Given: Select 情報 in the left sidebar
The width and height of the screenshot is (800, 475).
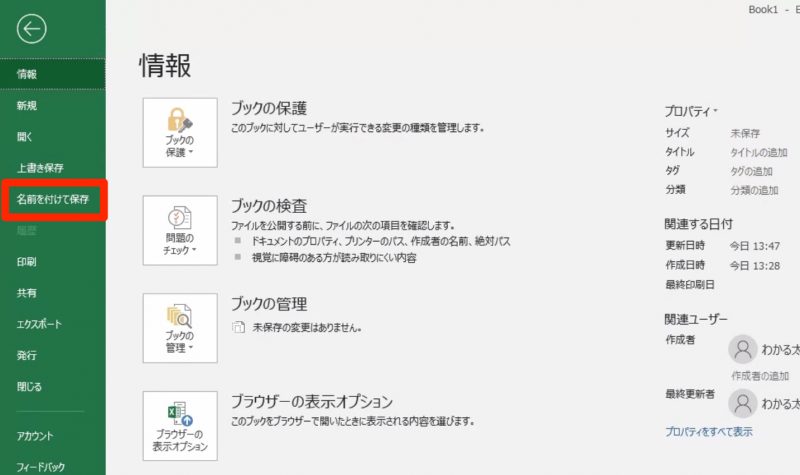Looking at the screenshot, I should click(27, 74).
